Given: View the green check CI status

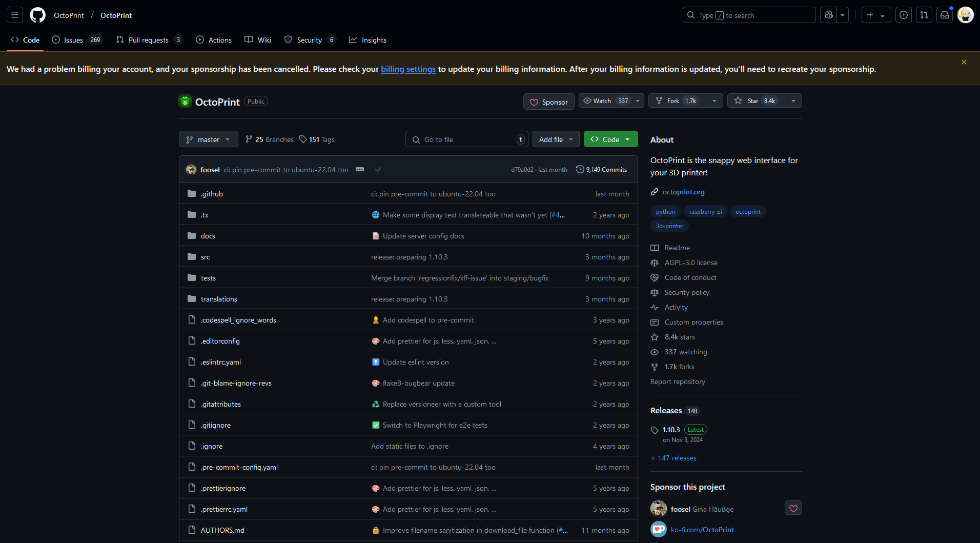Looking at the screenshot, I should coord(378,170).
